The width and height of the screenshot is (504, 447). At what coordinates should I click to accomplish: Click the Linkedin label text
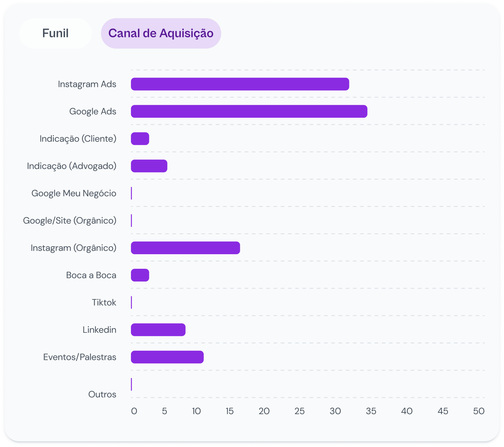tap(99, 330)
